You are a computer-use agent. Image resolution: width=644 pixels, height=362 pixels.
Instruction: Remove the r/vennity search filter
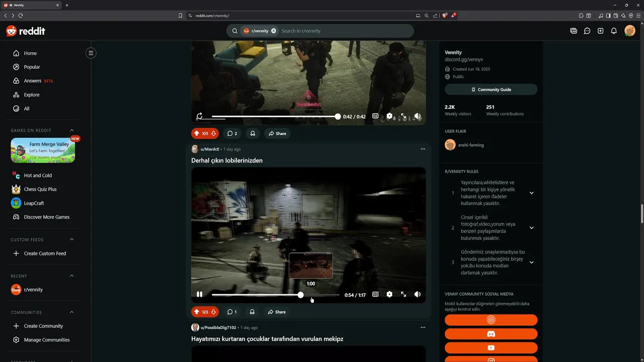[x=274, y=31]
